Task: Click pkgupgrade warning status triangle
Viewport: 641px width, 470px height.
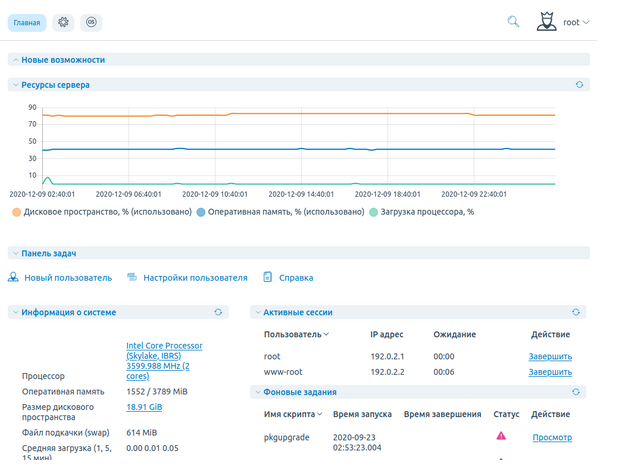Action: [x=501, y=436]
